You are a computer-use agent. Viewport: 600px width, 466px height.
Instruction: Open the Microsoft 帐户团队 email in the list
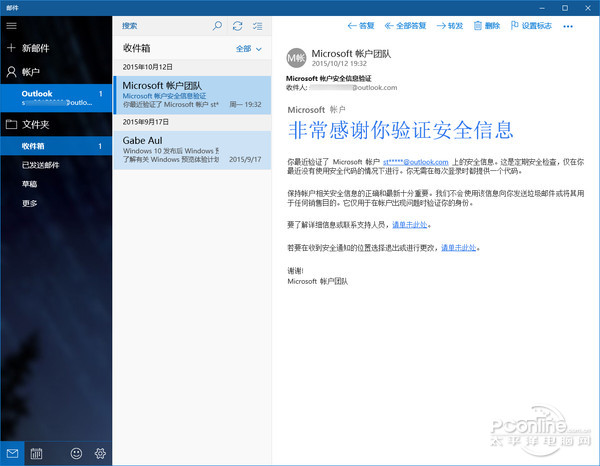[x=192, y=95]
